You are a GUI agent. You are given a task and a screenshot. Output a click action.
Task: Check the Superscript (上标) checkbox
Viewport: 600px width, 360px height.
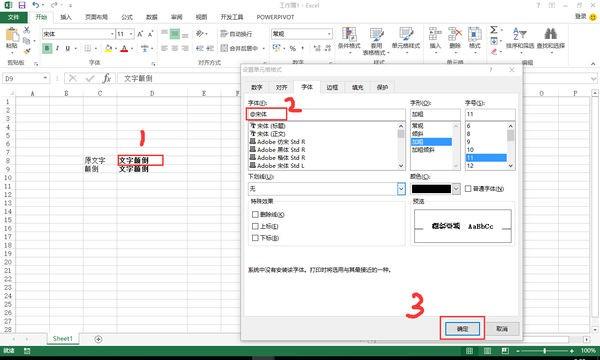click(255, 226)
